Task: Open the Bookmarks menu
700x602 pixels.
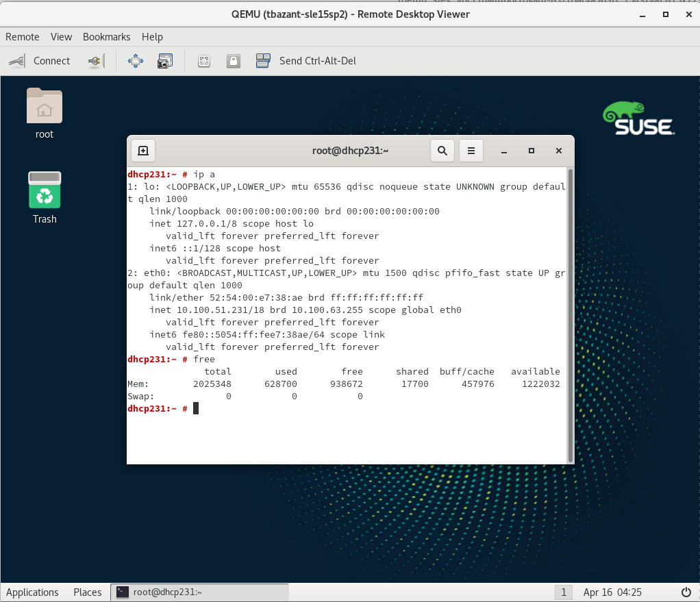Action: (x=105, y=37)
